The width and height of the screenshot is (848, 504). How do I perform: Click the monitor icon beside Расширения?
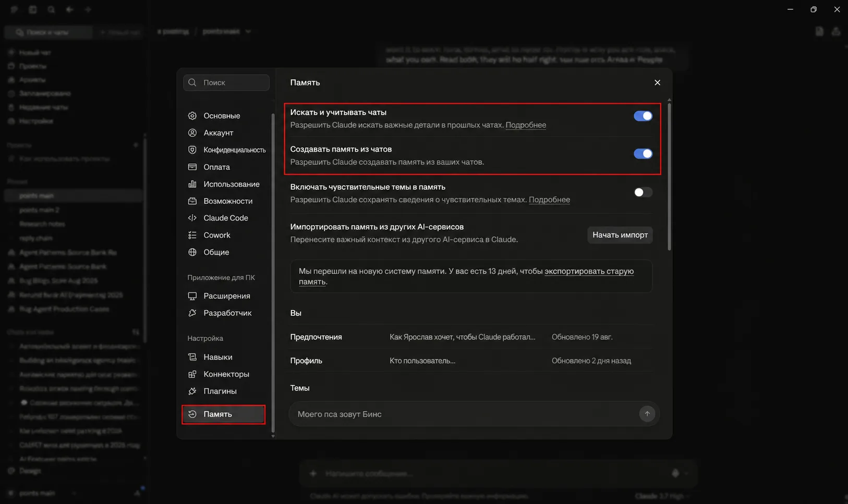[x=192, y=296]
